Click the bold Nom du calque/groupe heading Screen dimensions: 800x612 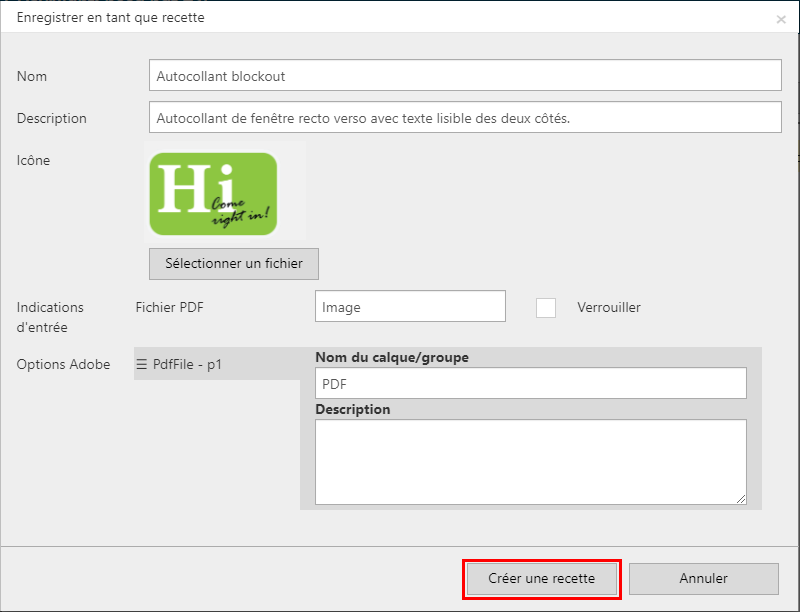[392, 357]
